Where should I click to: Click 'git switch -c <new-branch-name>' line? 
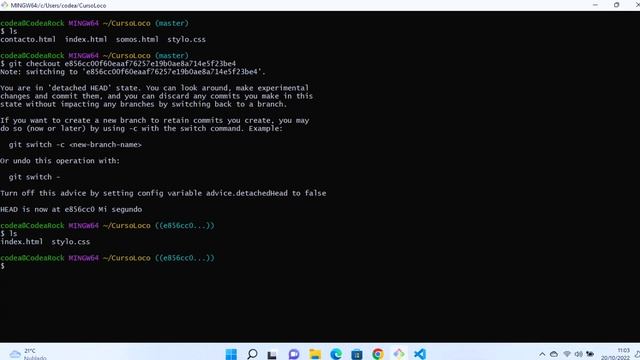[75, 145]
